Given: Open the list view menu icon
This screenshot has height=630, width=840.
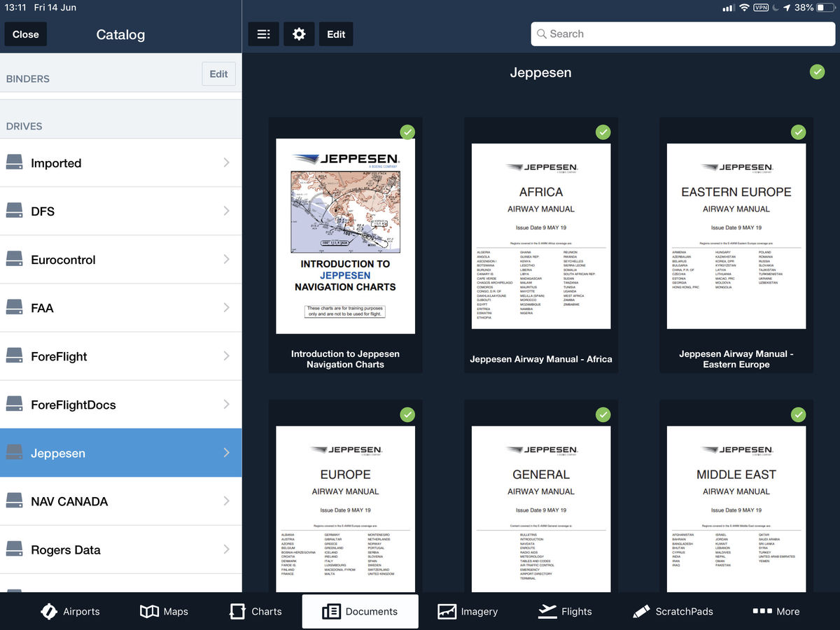Looking at the screenshot, I should (263, 34).
